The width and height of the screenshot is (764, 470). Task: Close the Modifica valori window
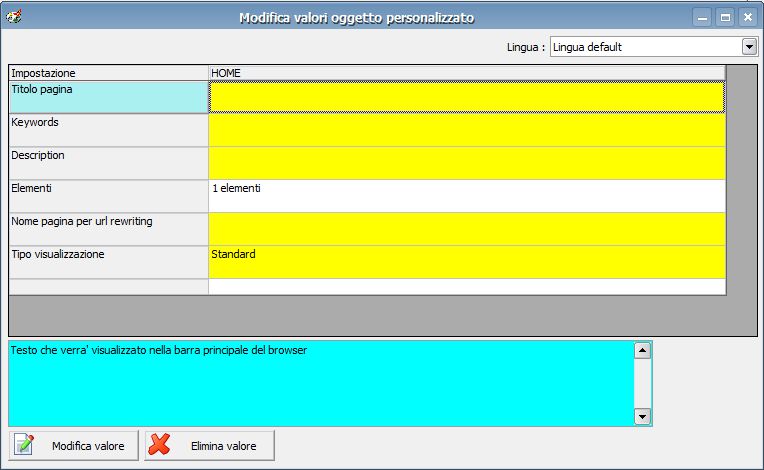pyautogui.click(x=748, y=18)
